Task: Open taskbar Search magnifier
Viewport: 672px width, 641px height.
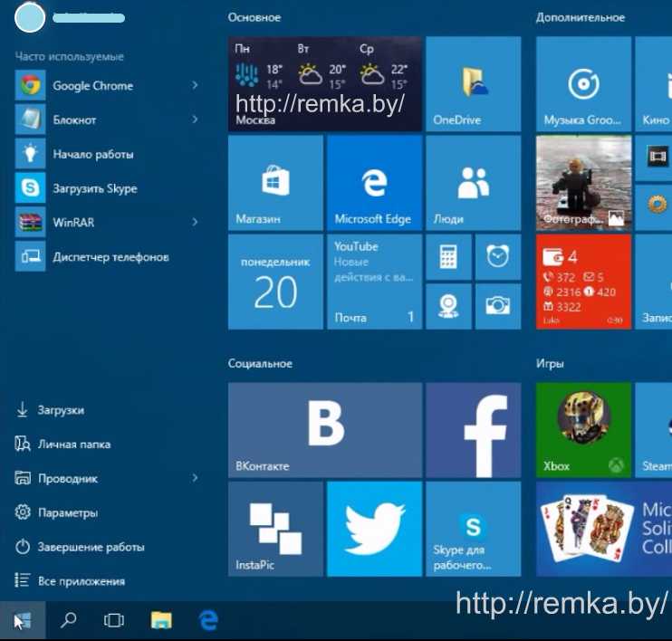Action: (x=68, y=620)
